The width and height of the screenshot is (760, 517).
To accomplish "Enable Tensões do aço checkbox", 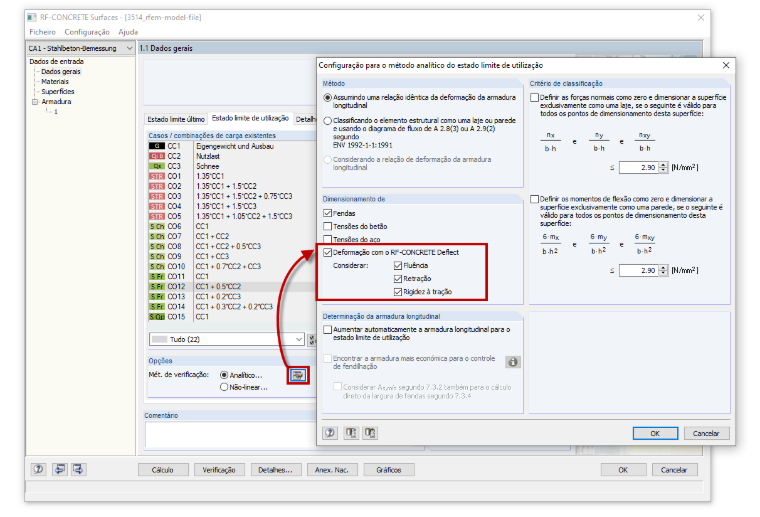I will [x=328, y=239].
